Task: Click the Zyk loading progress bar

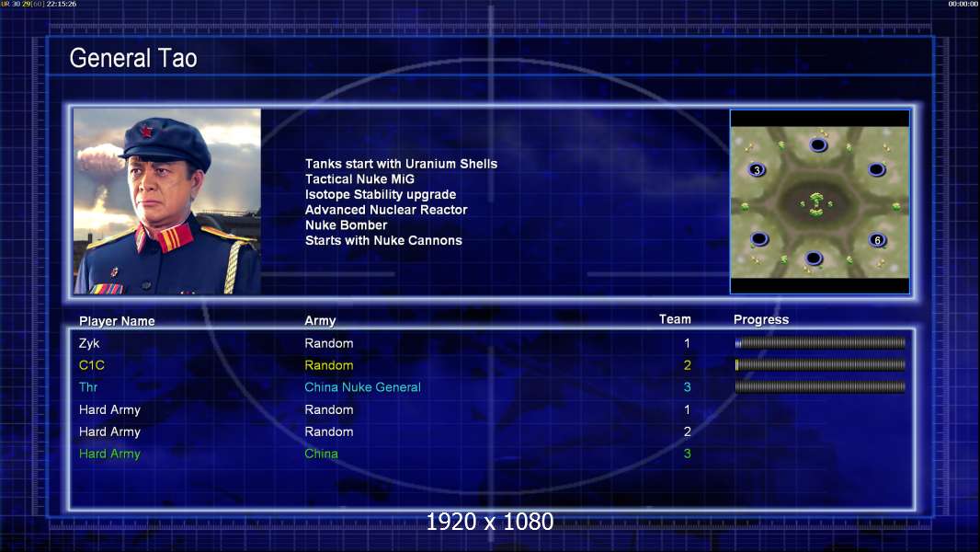Action: click(x=820, y=343)
